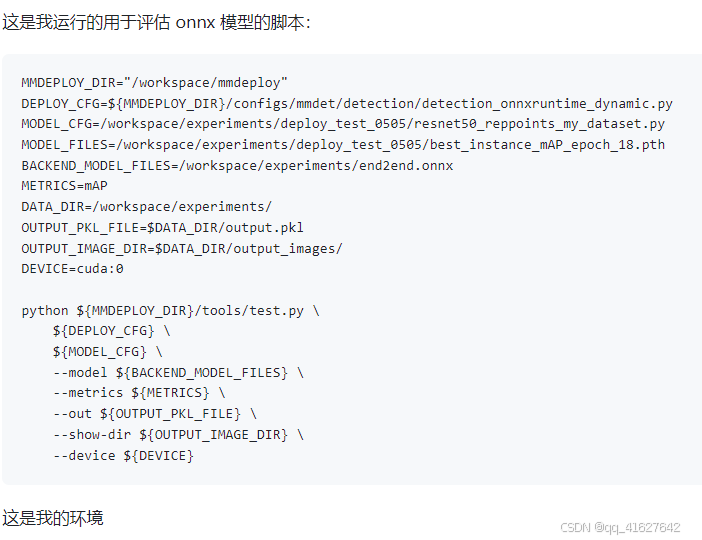Viewport: 702px width, 540px height.
Task: Click the DEPLOY_CFG assignment line in code
Action: point(346,103)
